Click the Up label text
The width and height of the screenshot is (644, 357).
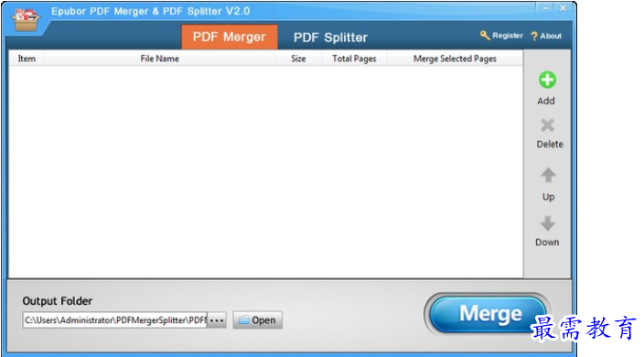click(548, 197)
